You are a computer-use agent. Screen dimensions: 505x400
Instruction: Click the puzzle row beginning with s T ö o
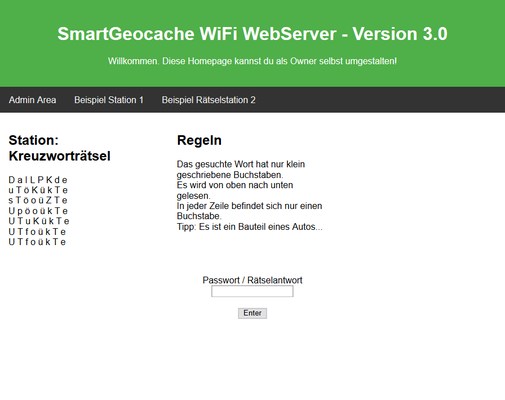pos(38,200)
